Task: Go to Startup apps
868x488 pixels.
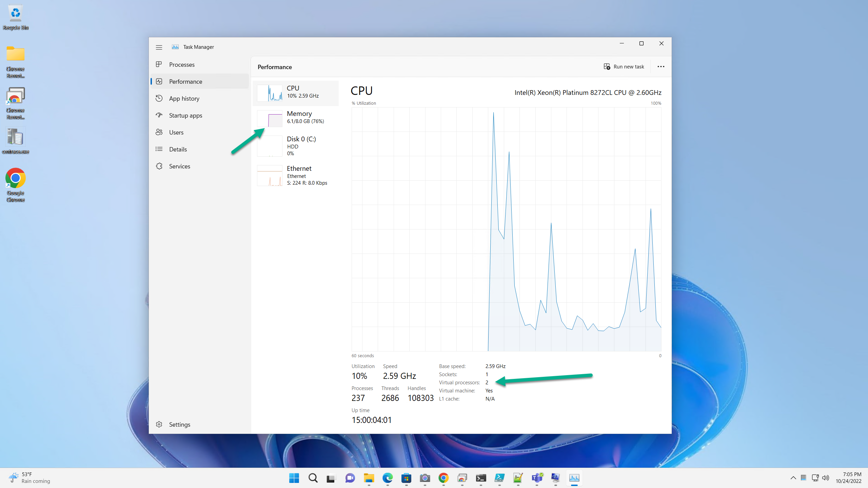Action: [x=200, y=115]
